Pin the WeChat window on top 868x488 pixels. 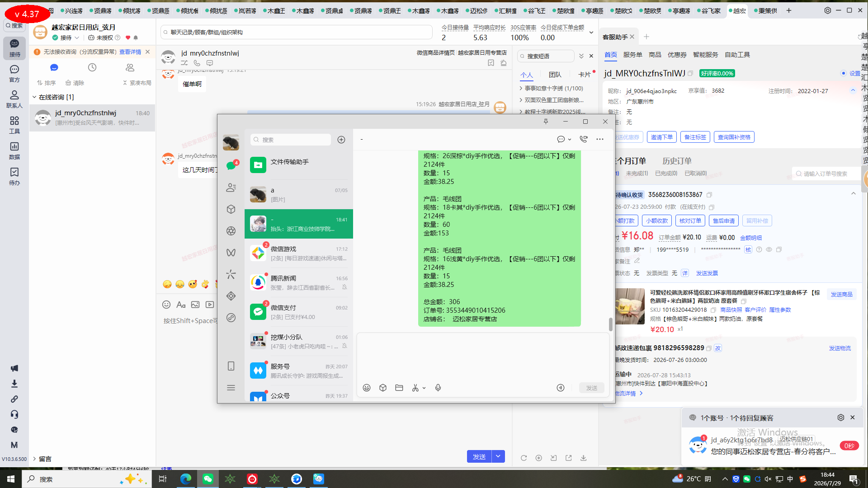(546, 122)
